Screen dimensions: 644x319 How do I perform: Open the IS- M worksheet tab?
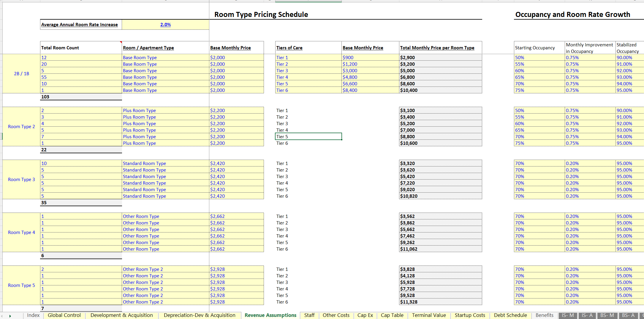point(567,315)
